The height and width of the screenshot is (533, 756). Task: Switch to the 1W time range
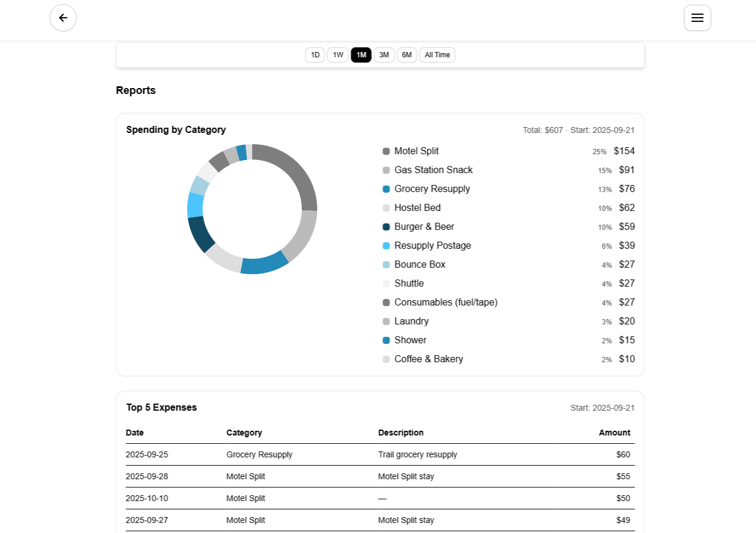coord(338,55)
